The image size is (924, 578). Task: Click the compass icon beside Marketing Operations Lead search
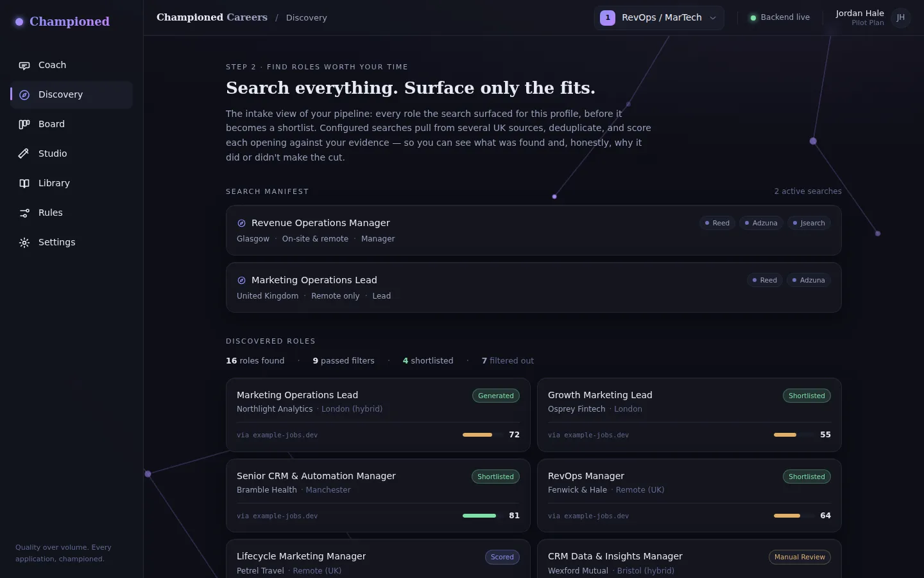pos(242,281)
